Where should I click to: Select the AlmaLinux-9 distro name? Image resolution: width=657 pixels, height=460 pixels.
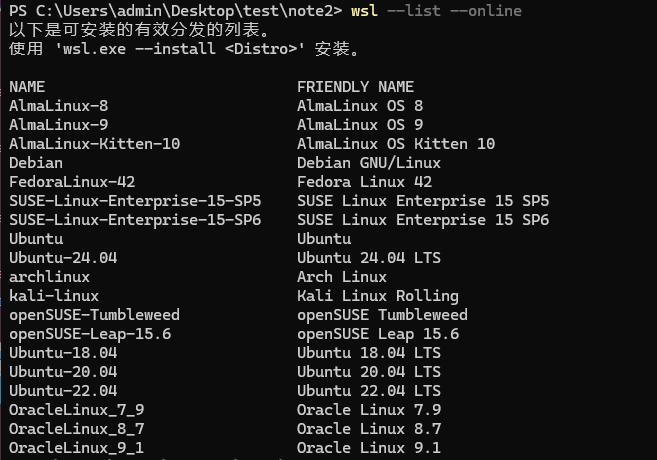click(x=59, y=124)
